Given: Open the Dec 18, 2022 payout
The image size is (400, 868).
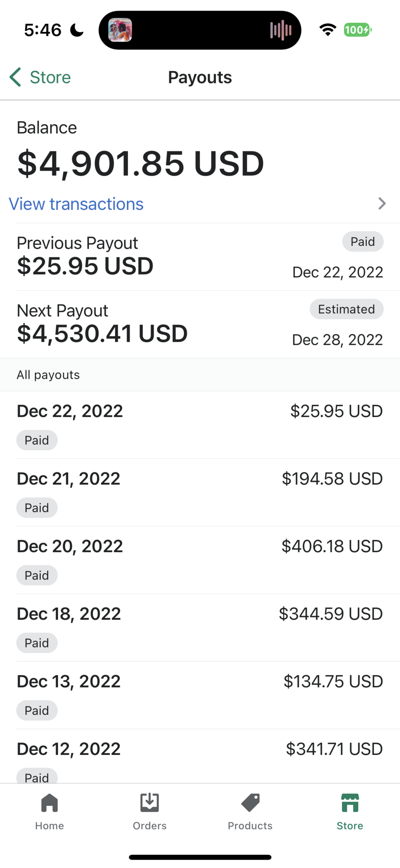Looking at the screenshot, I should 200,627.
